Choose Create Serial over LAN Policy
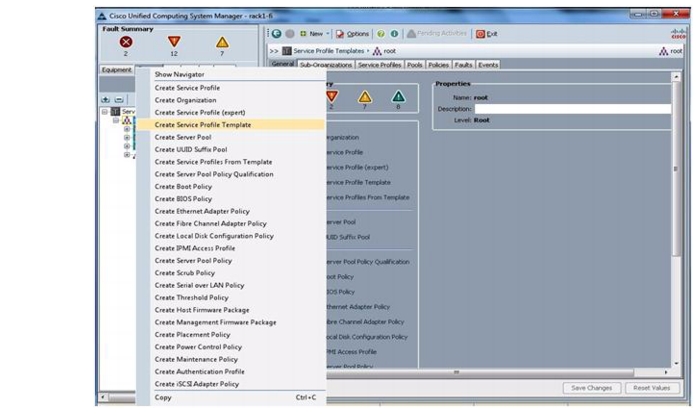 coord(231,285)
